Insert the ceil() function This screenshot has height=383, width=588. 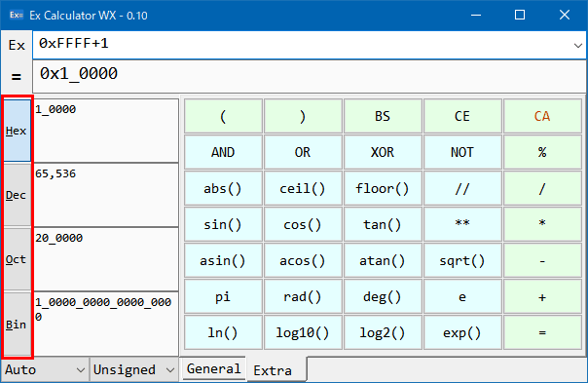(303, 188)
